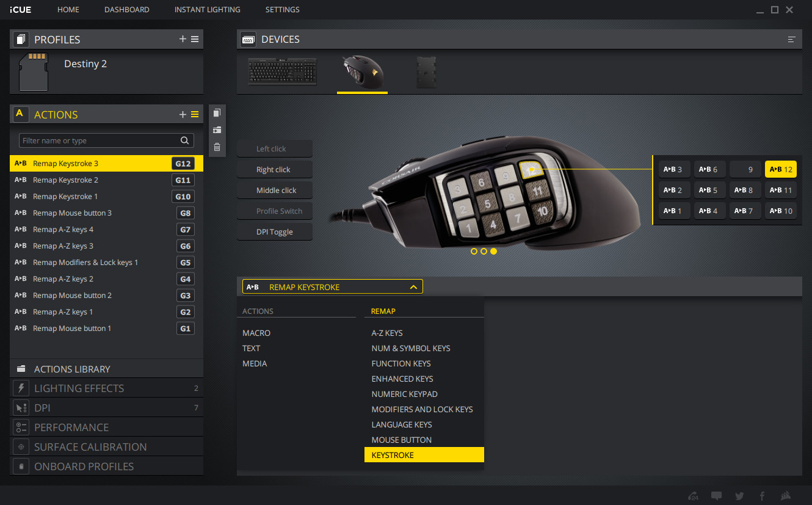Click the Destiny 2 profile SD card icon
812x505 pixels.
click(x=34, y=71)
